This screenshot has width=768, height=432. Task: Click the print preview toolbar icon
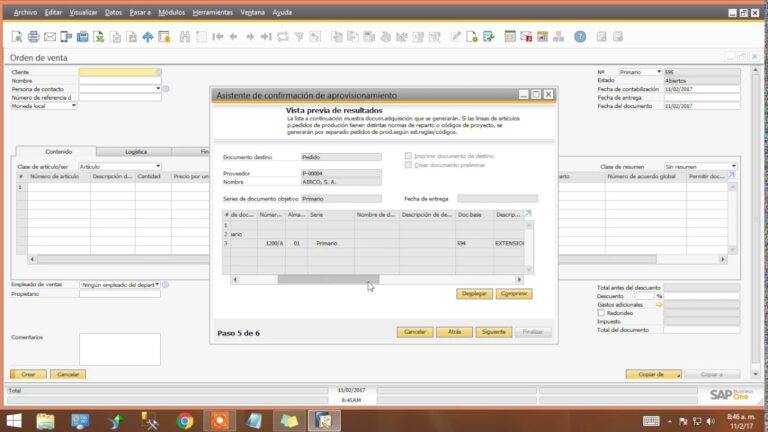point(17,37)
